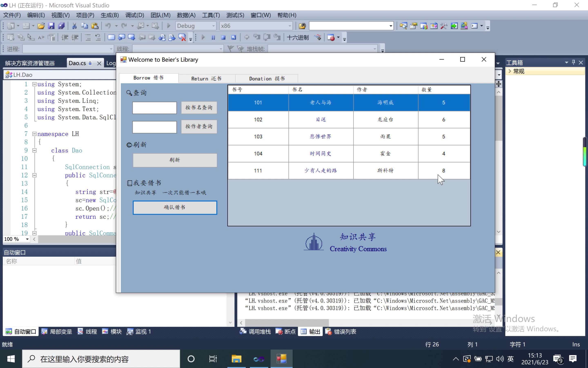
Task: Select the Borrow 借书 tab
Action: coord(148,78)
